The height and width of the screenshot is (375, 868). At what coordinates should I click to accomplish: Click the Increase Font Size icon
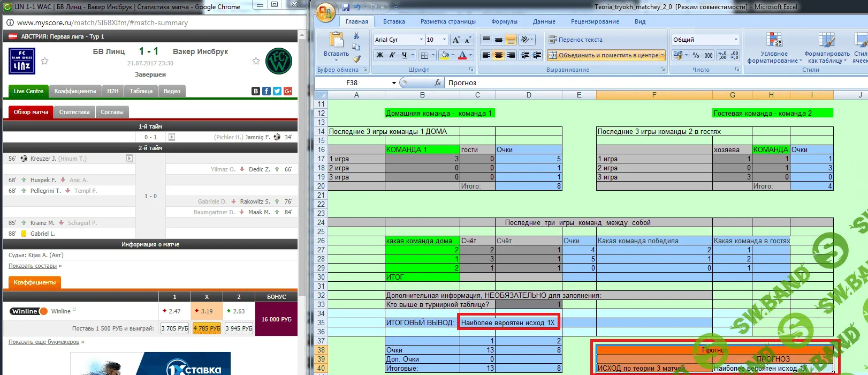point(456,40)
